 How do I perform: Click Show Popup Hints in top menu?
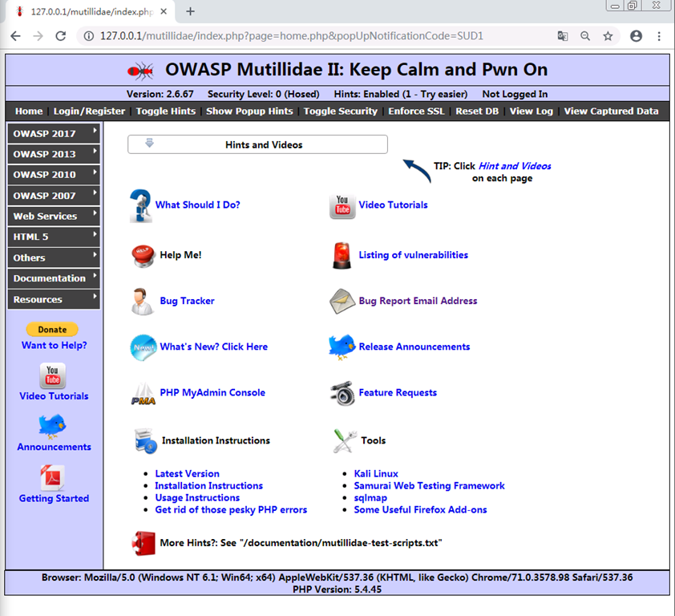[x=249, y=111]
